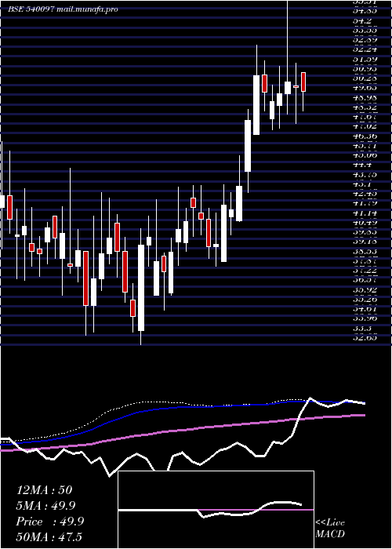Click the 40.49 price axis label
The height and width of the screenshot is (549, 392).
pyautogui.click(x=365, y=222)
